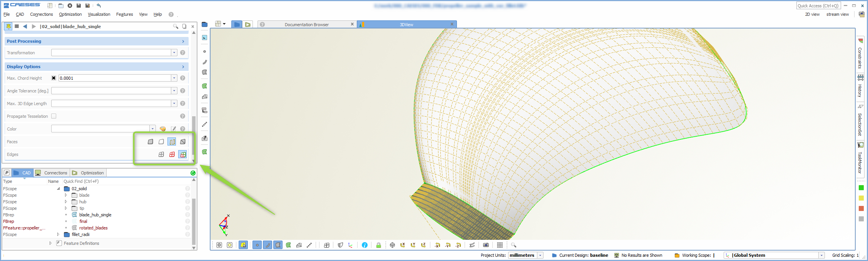The width and height of the screenshot is (868, 261).
Task: Align the view to the X axis
Action: pos(403,245)
